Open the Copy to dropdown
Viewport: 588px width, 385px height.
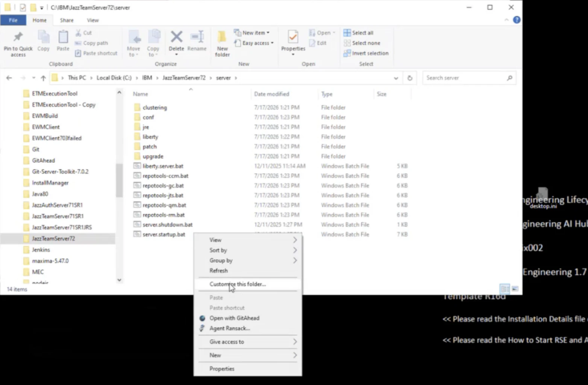153,44
